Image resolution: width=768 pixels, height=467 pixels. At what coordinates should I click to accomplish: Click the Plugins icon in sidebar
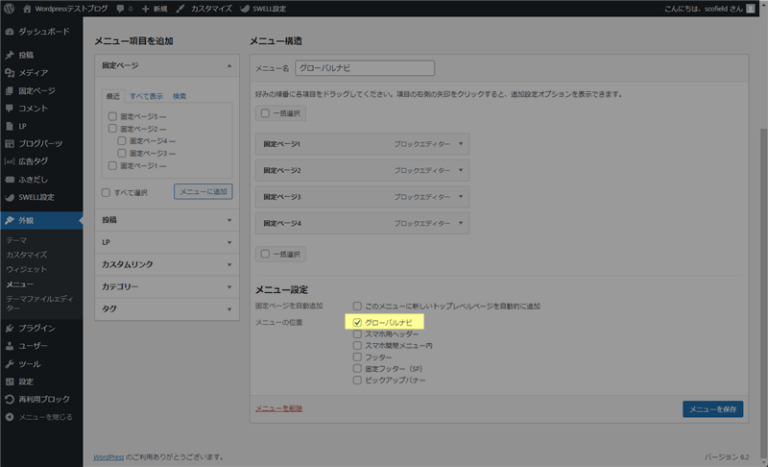coord(9,328)
